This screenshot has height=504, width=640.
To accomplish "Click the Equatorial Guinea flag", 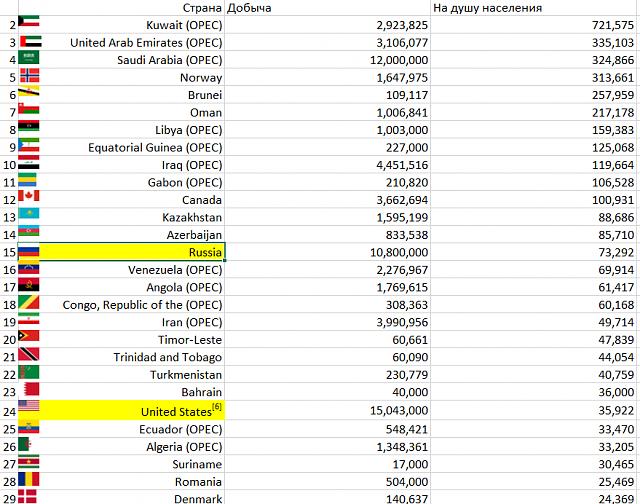I will pyautogui.click(x=29, y=145).
